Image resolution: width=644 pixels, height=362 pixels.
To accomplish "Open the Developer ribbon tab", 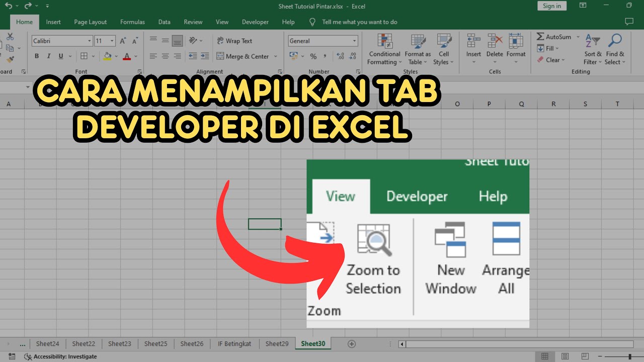I will click(x=255, y=22).
